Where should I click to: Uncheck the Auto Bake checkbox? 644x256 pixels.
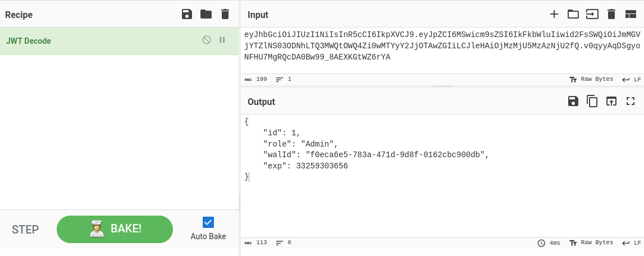coord(208,222)
